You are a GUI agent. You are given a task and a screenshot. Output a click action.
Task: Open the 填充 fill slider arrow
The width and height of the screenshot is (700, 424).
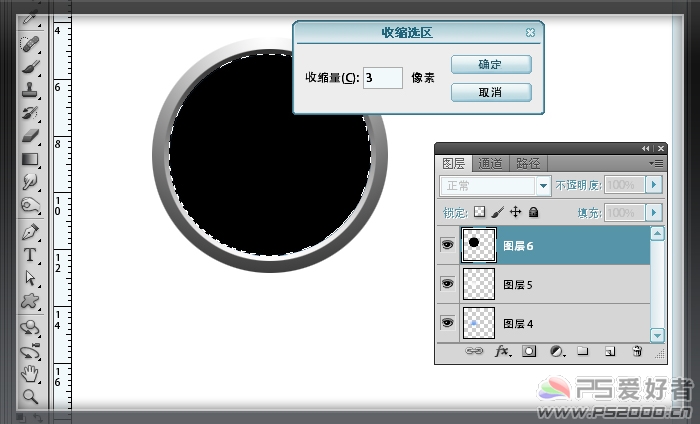(654, 212)
